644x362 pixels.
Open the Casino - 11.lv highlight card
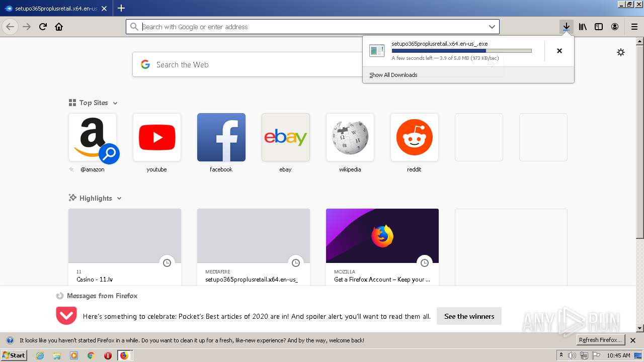(125, 247)
